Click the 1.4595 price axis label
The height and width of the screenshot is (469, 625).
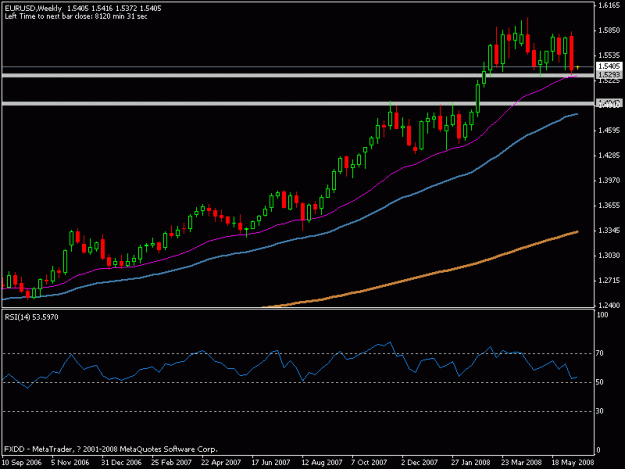pyautogui.click(x=609, y=130)
